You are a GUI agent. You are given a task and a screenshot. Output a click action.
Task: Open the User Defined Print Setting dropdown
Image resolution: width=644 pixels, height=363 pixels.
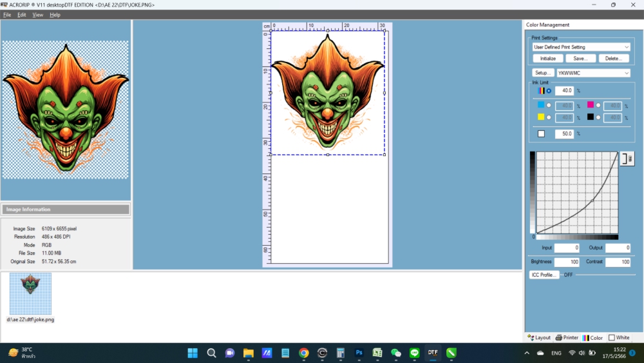point(581,47)
